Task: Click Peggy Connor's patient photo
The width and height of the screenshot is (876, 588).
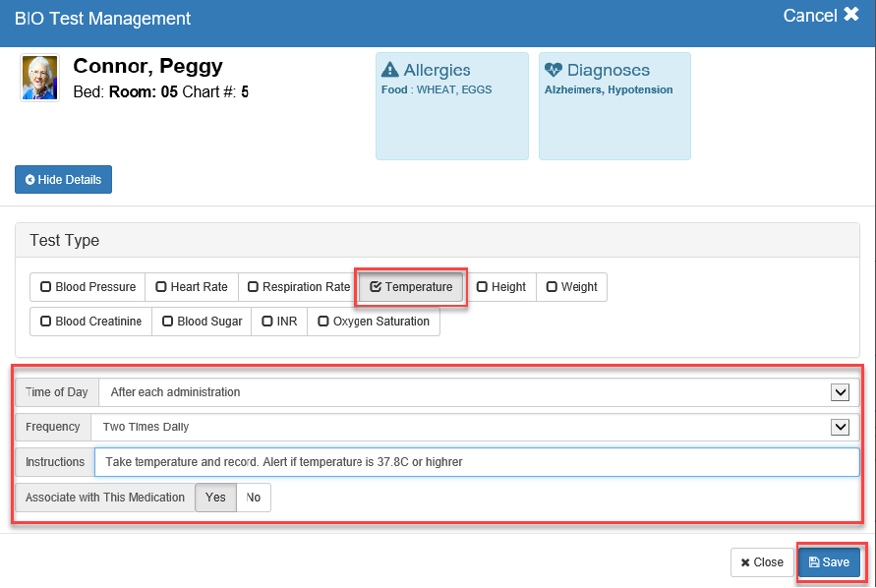Action: click(x=40, y=78)
